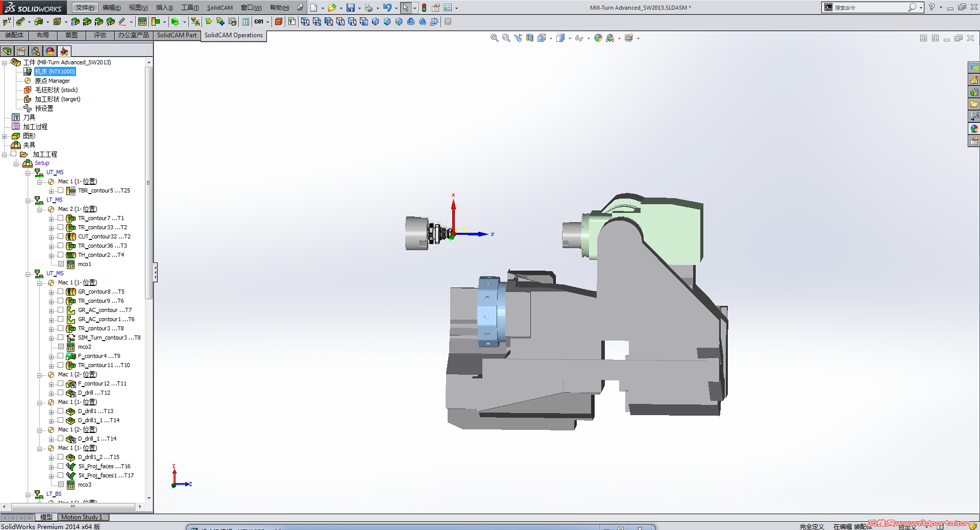Open the dropdown arrow next to G01
Viewport: 980px width, 530px height.
point(267,22)
